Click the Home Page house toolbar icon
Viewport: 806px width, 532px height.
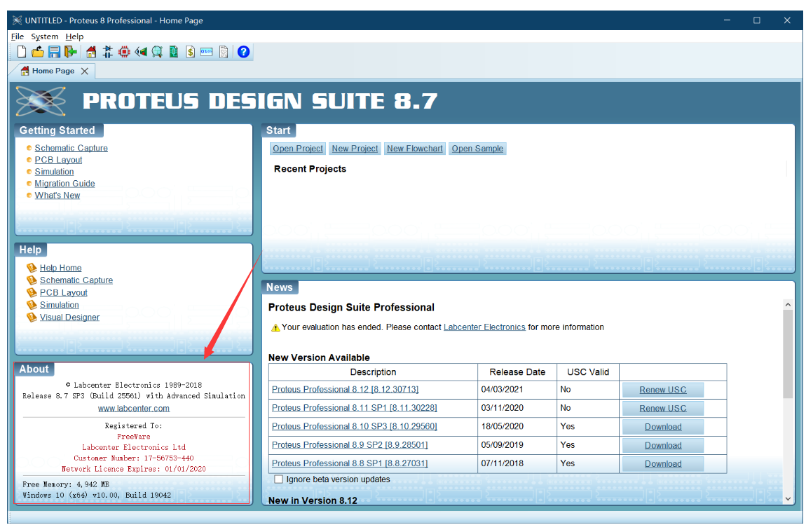coord(91,52)
